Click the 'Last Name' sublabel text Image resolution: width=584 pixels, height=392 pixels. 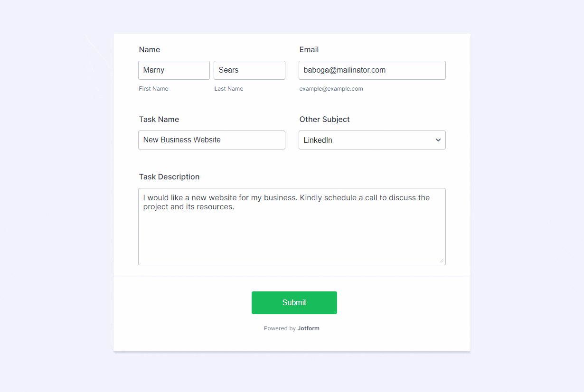point(228,89)
